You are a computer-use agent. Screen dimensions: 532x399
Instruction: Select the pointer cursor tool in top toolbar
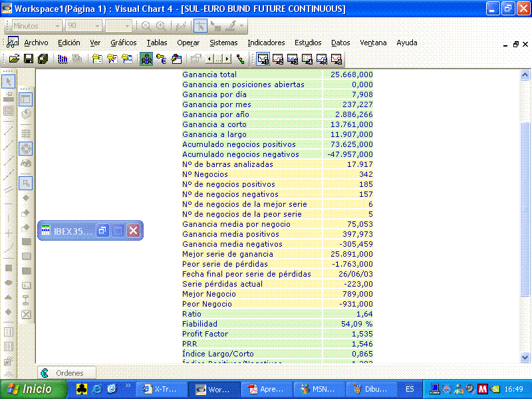[x=201, y=26]
